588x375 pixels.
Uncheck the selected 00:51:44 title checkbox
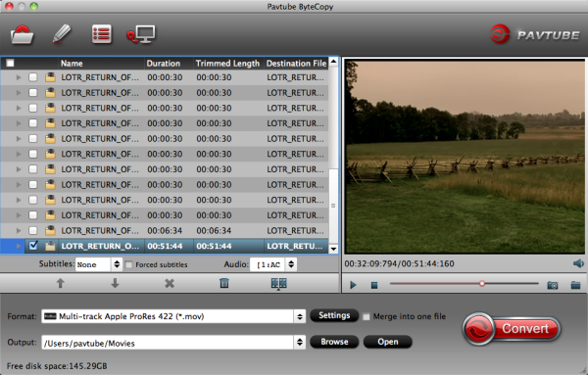point(33,246)
